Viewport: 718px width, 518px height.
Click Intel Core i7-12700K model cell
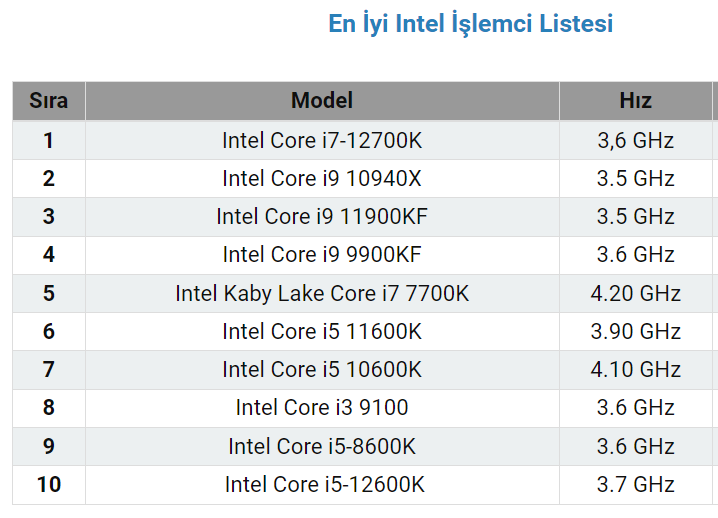pos(322,140)
